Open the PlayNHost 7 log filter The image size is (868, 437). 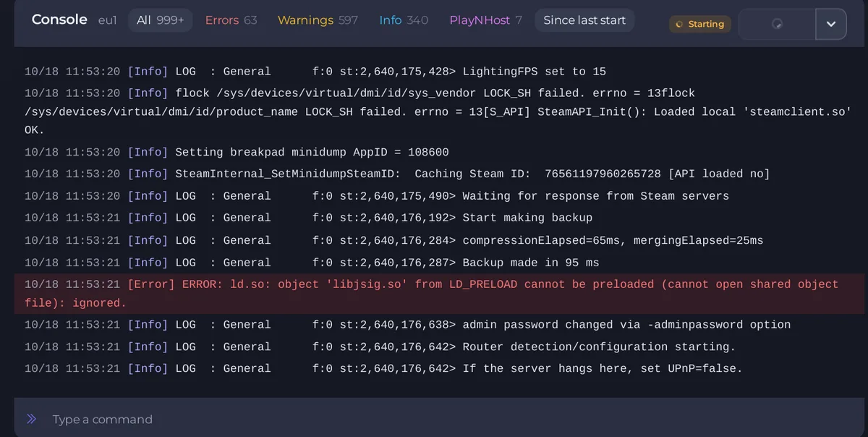[485, 20]
